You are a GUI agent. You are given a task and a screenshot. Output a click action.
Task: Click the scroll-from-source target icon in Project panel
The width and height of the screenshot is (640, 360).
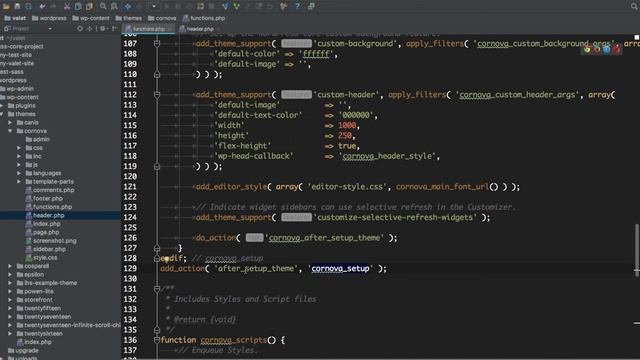(80, 29)
